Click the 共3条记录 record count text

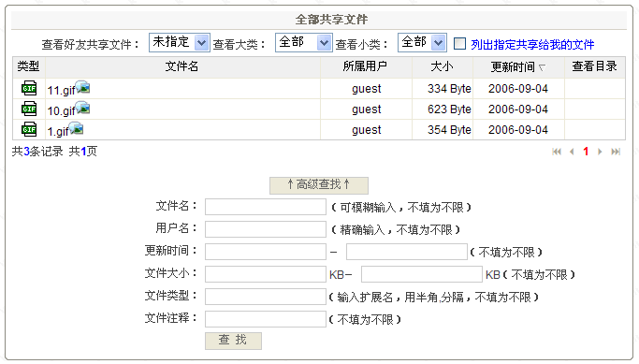pyautogui.click(x=37, y=152)
